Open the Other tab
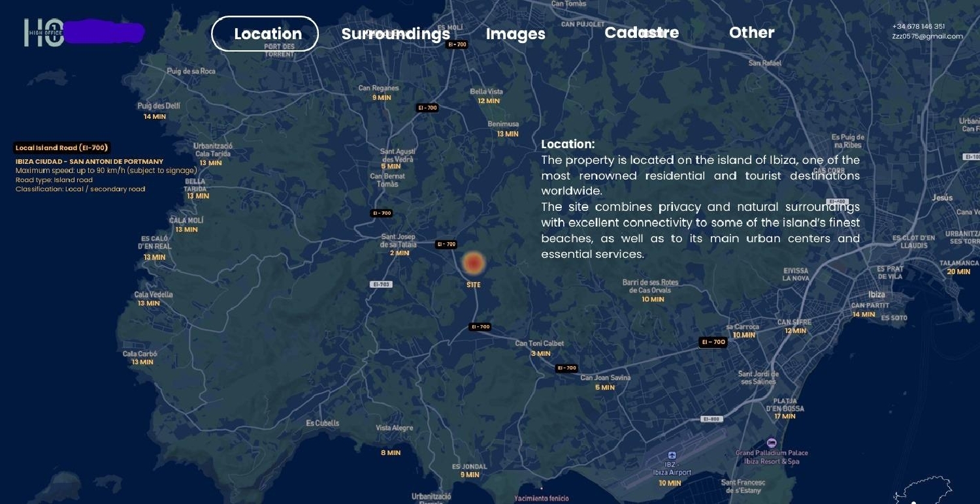 751,33
